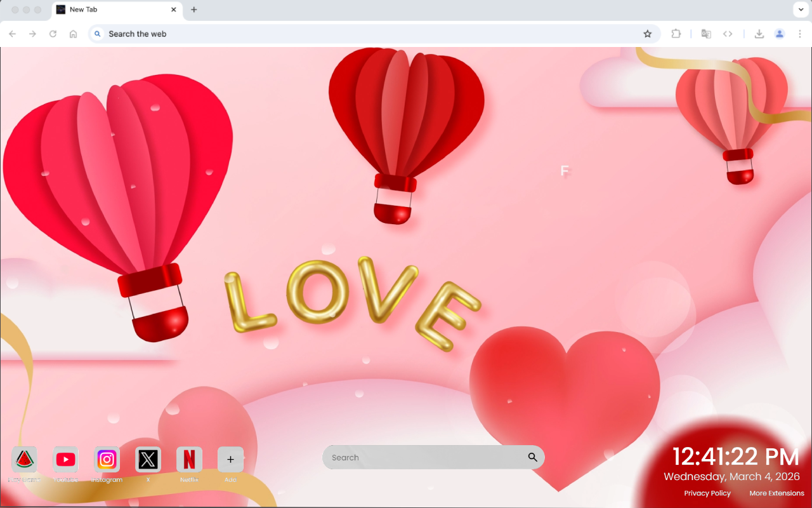Add a new shortcut with plus tile
This screenshot has width=812, height=508.
point(230,459)
